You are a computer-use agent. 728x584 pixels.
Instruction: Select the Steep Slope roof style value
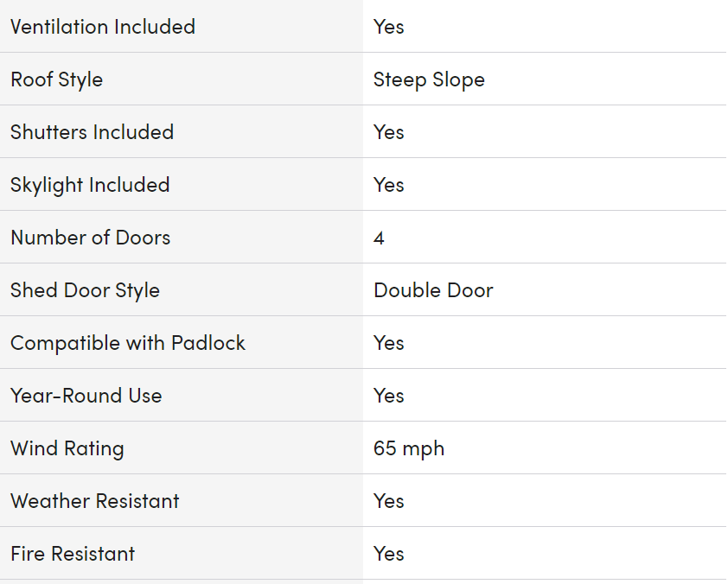point(429,79)
